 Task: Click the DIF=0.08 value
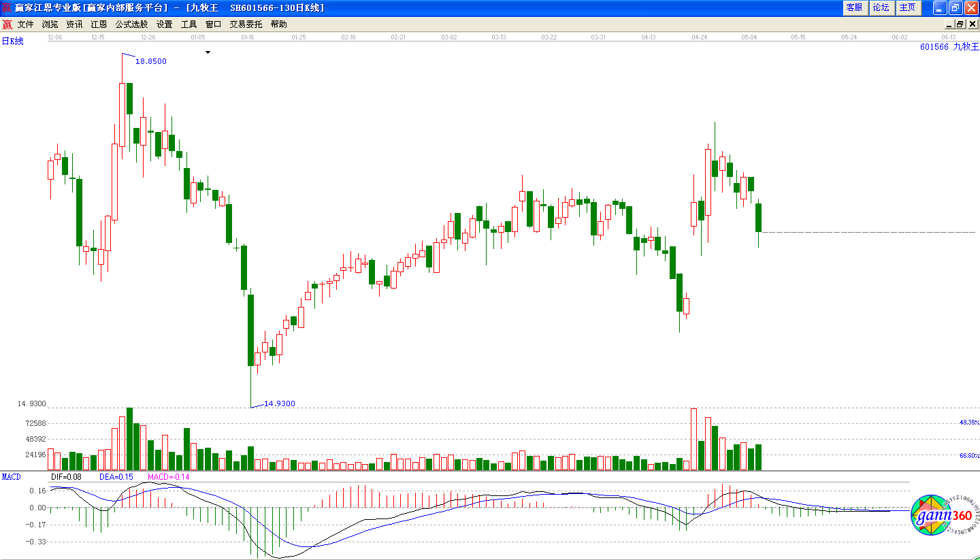coord(66,477)
